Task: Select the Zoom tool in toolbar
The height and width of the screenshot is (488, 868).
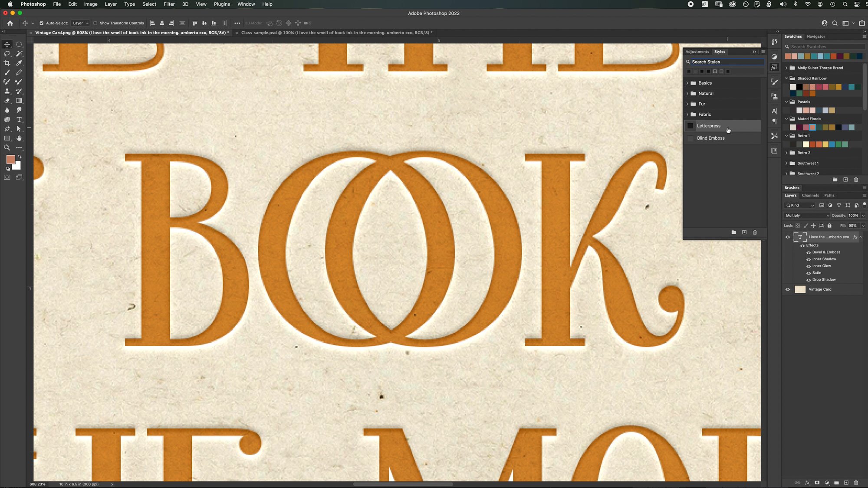Action: [7, 148]
